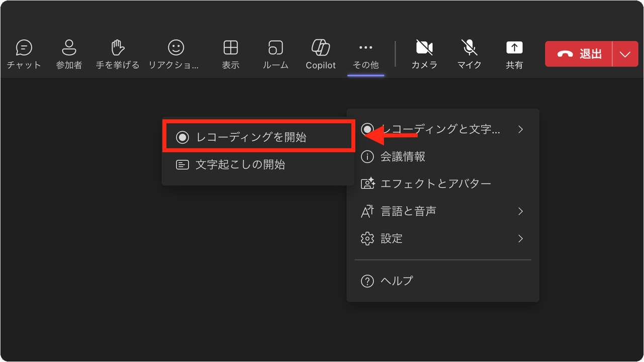Select レコーディングを開始

pyautogui.click(x=258, y=137)
